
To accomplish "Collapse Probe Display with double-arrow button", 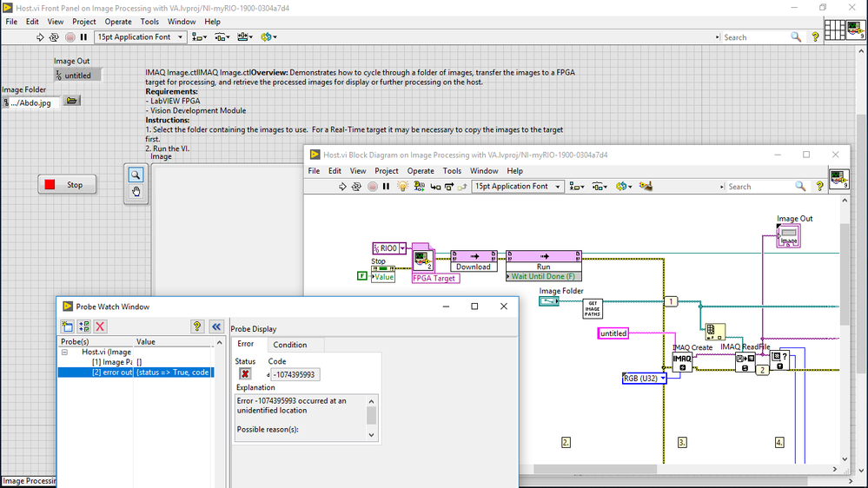I will [x=216, y=326].
